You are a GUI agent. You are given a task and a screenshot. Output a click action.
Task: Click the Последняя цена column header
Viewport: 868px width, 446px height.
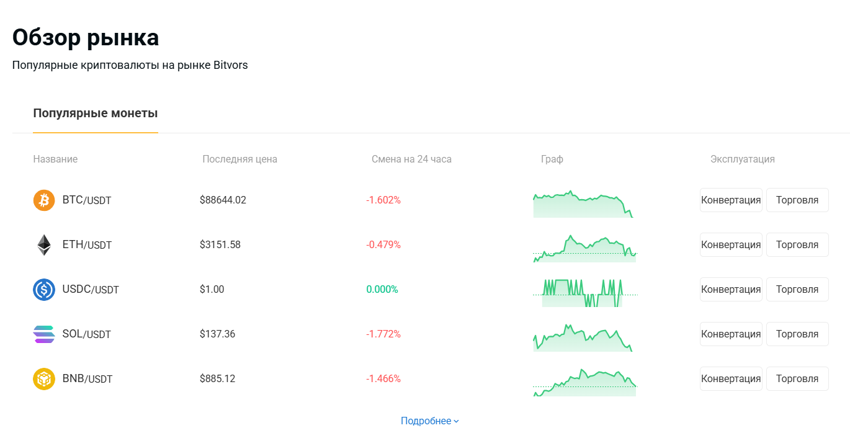tap(239, 159)
